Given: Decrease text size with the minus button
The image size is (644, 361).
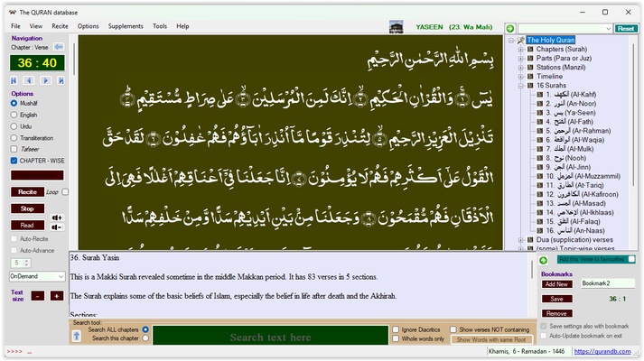Looking at the screenshot, I should point(37,296).
